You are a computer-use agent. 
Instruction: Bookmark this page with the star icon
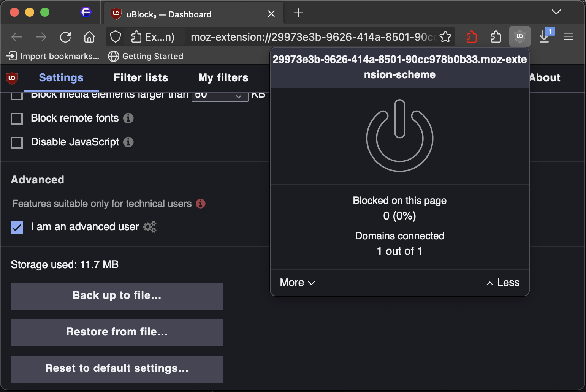[x=445, y=37]
